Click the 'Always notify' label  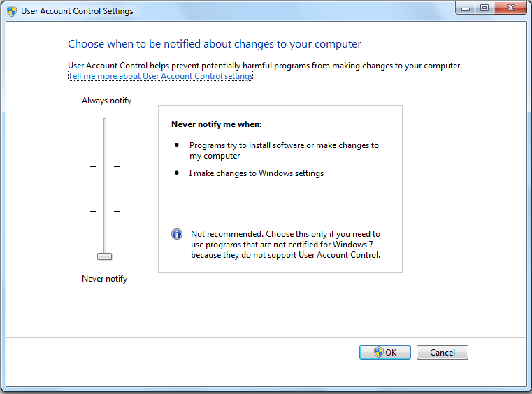click(106, 101)
